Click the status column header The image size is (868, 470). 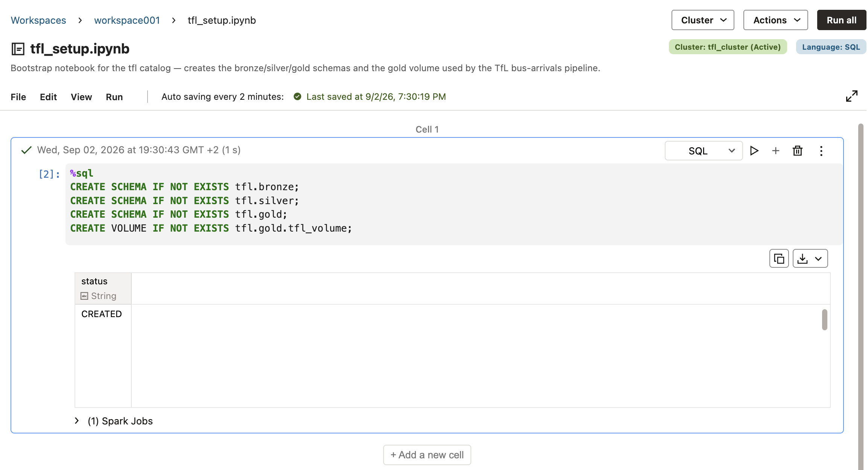coord(103,288)
